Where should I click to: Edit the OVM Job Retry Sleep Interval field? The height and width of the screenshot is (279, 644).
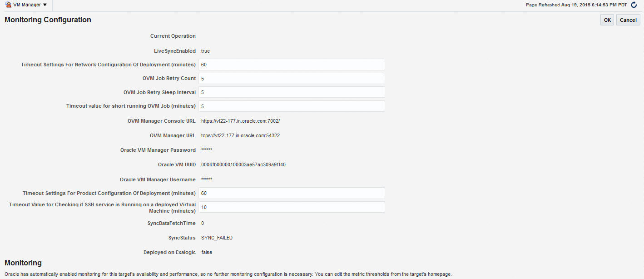[x=292, y=92]
